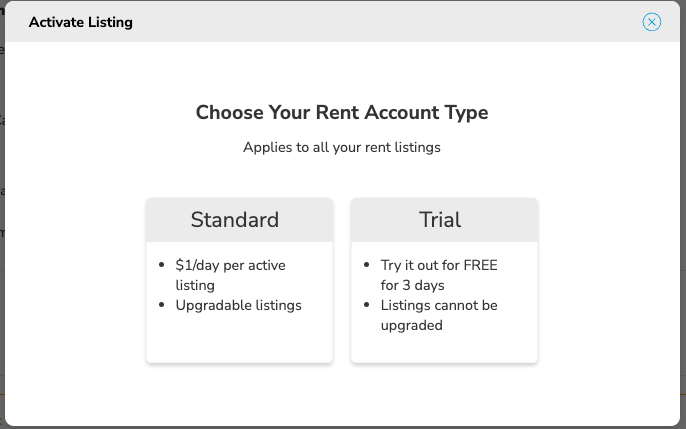Click the bullet dot before 'Try it out'
The height and width of the screenshot is (429, 686).
[367, 265]
